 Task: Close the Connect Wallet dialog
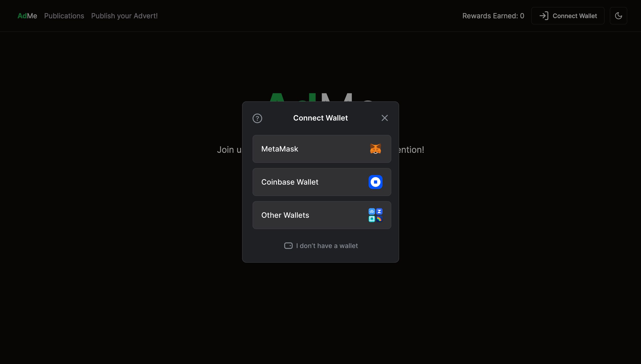click(x=384, y=118)
